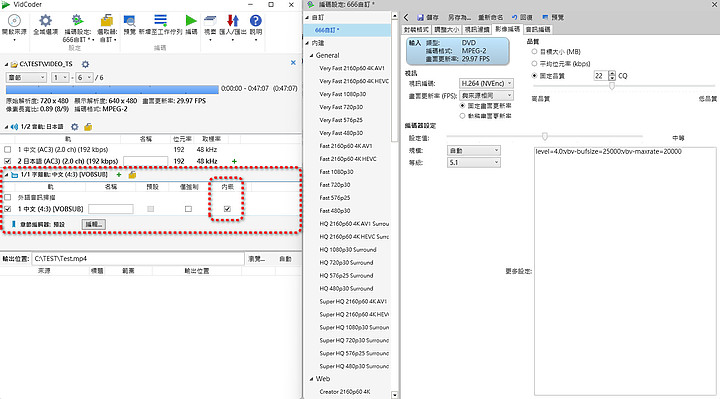Collapse the Web preset group
Image resolution: width=720 pixels, height=399 pixels.
point(311,379)
